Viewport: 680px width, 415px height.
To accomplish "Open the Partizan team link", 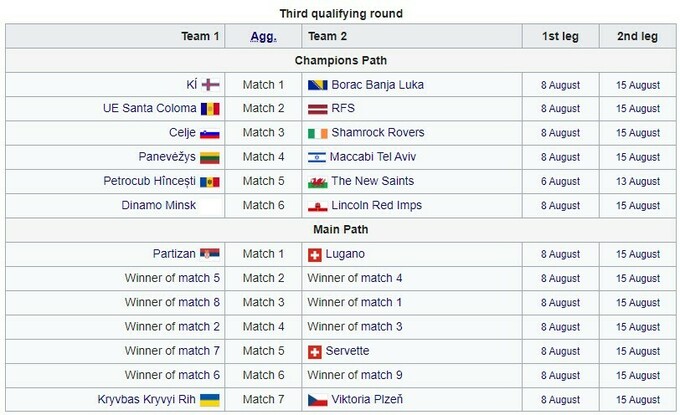I will pyautogui.click(x=173, y=254).
